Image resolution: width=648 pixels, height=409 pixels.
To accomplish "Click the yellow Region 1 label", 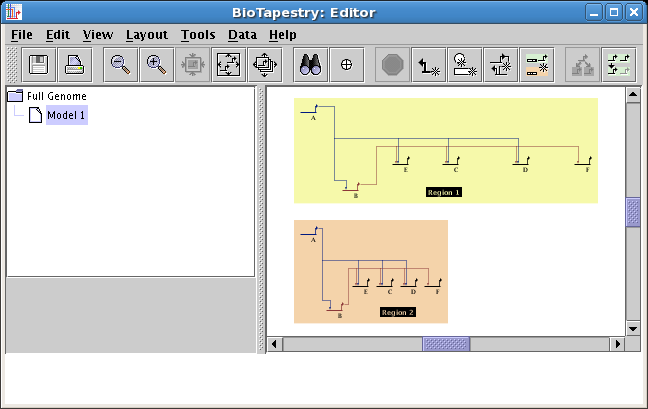I will pyautogui.click(x=444, y=191).
